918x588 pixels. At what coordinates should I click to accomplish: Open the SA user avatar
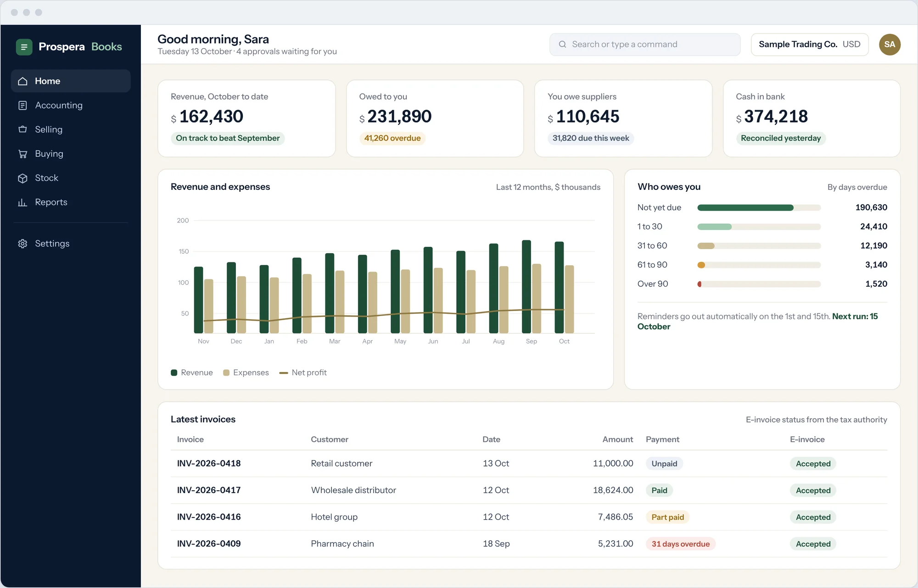click(x=890, y=44)
